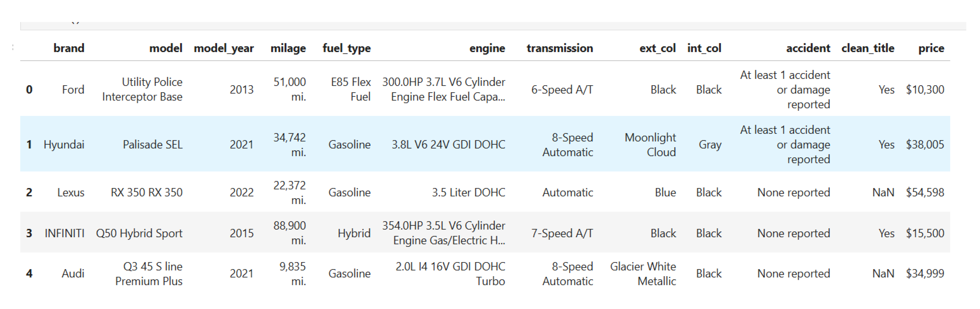The image size is (980, 309).
Task: Select the accident column header
Action: [808, 48]
